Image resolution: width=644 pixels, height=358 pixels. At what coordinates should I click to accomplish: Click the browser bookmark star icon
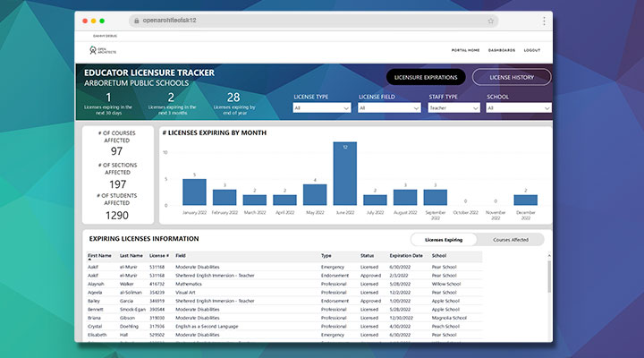tap(490, 21)
